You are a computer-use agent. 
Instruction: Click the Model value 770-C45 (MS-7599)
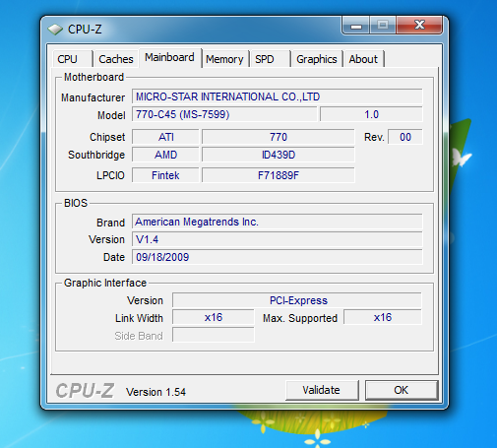(x=224, y=114)
